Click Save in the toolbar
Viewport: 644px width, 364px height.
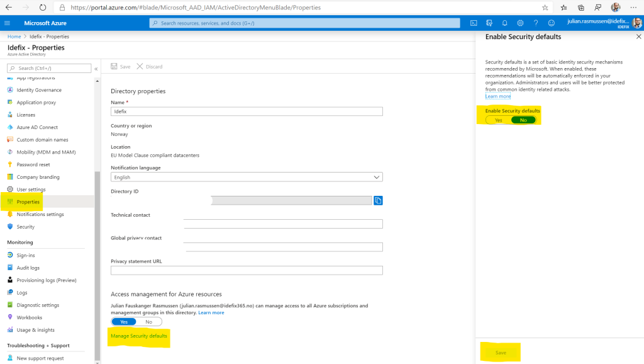pos(121,67)
